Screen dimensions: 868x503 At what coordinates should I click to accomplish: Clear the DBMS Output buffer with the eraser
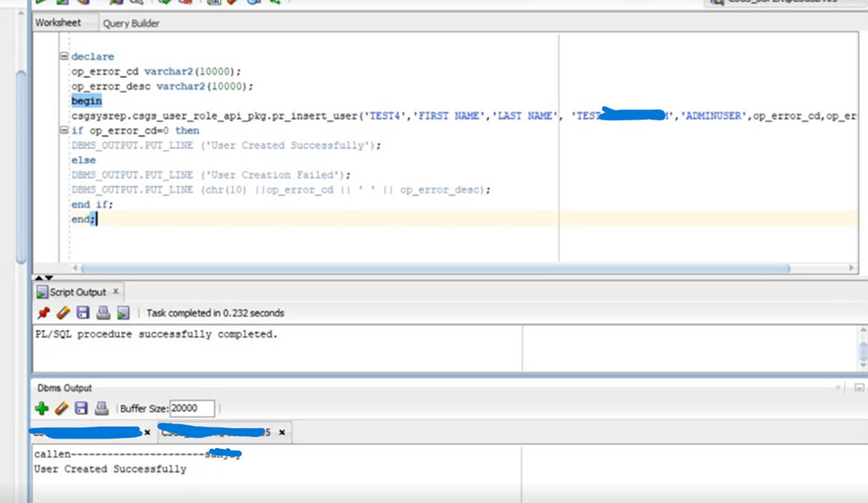pos(61,407)
